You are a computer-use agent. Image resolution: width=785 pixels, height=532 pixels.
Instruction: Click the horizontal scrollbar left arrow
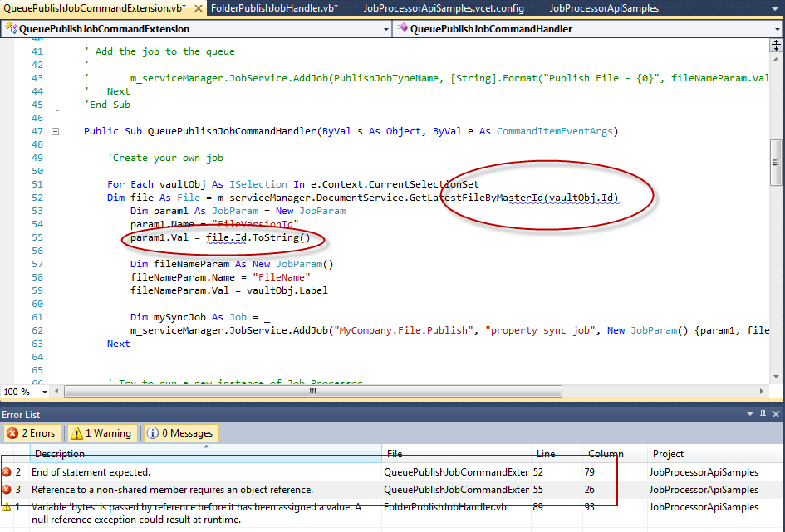click(x=56, y=392)
